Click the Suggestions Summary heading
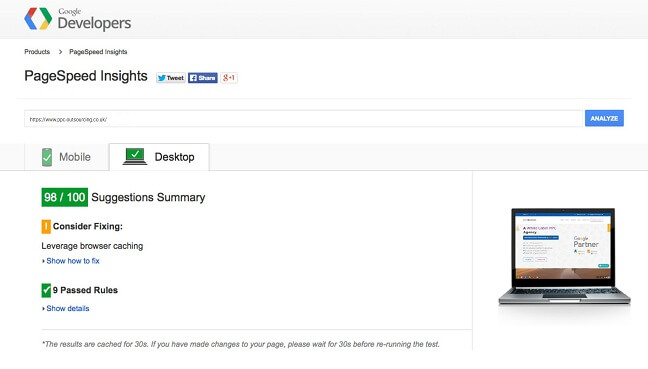The height and width of the screenshot is (369, 648). click(x=148, y=198)
